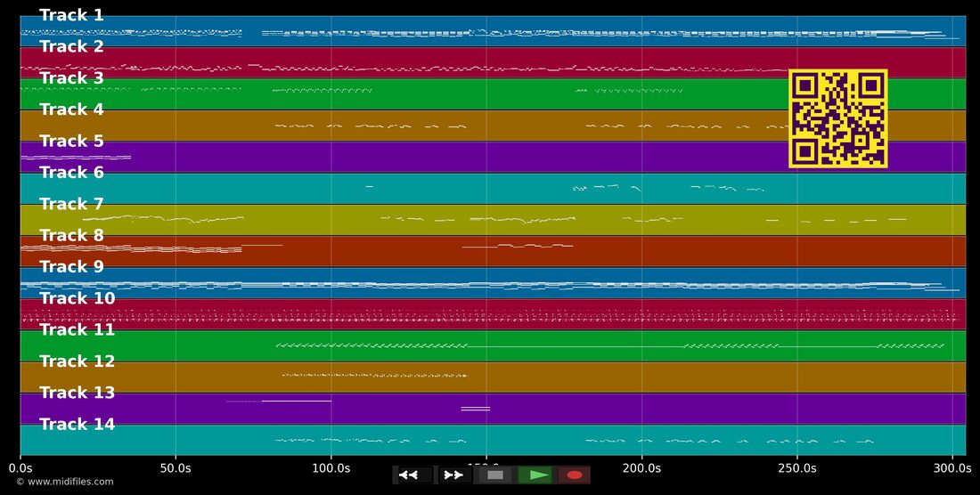Click the 50.0s time axis label
The width and height of the screenshot is (980, 495).
pyautogui.click(x=176, y=467)
